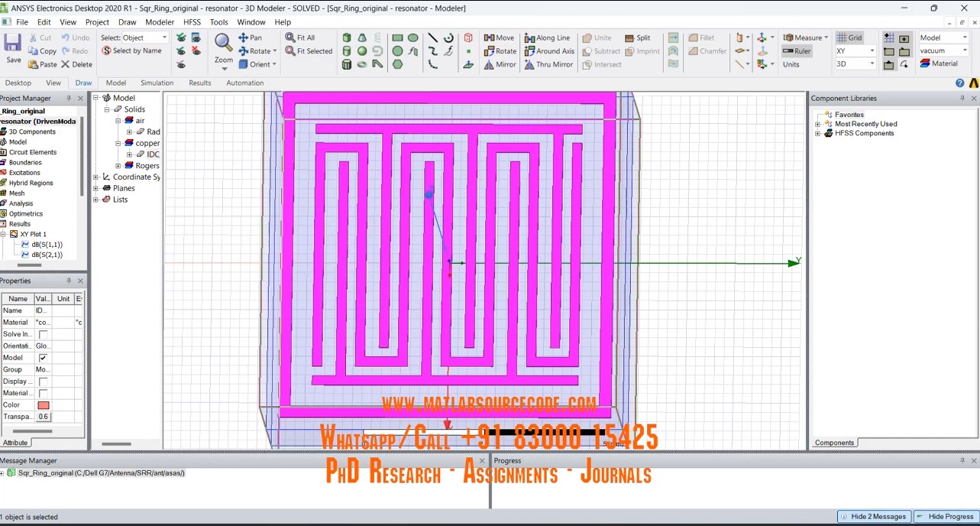
Task: Open the HFSS menu
Action: pyautogui.click(x=192, y=22)
